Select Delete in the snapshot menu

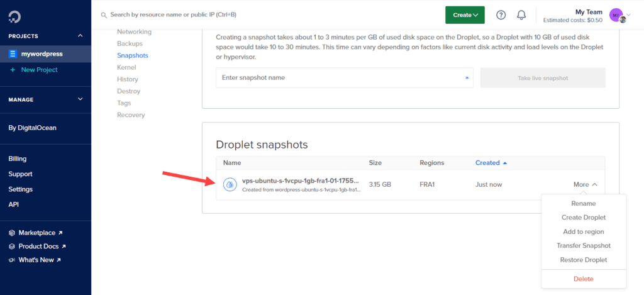[583, 279]
